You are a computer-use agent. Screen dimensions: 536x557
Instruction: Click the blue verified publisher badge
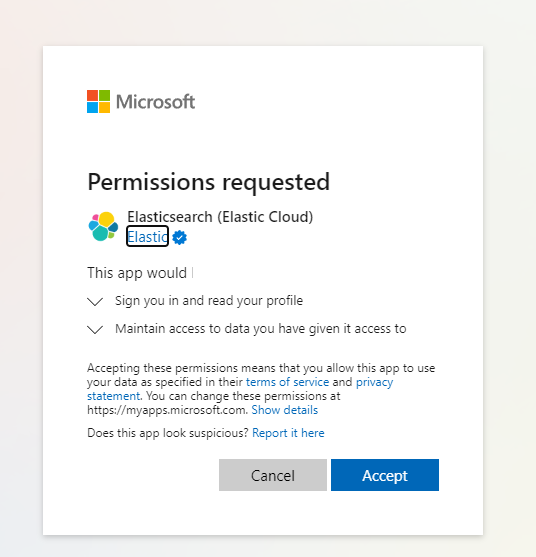[179, 237]
